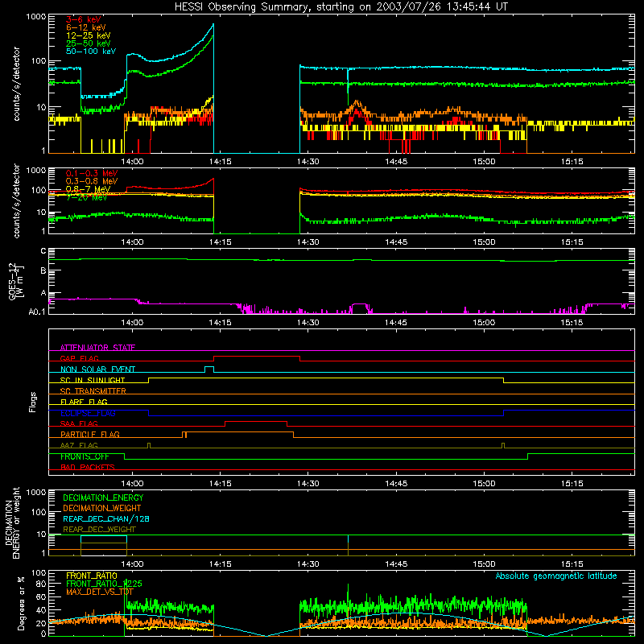644x644 pixels.
Task: Click the B class tick label on GOES axis
Action: (43, 271)
